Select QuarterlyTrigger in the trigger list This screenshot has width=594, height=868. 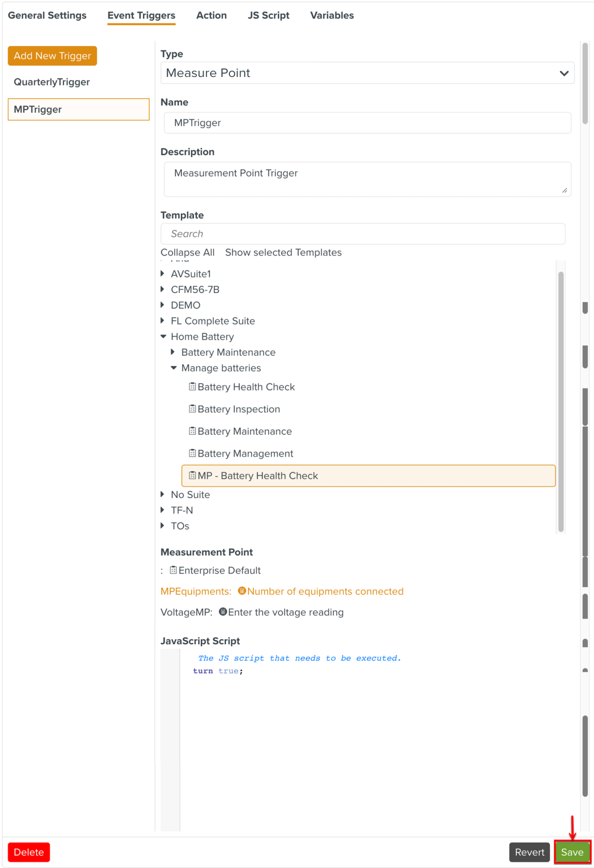coord(52,82)
